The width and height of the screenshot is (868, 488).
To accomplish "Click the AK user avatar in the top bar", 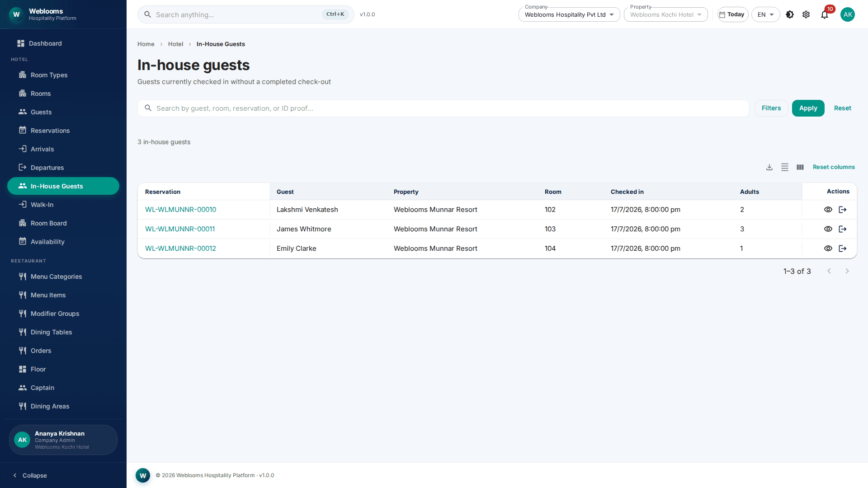I will (848, 14).
